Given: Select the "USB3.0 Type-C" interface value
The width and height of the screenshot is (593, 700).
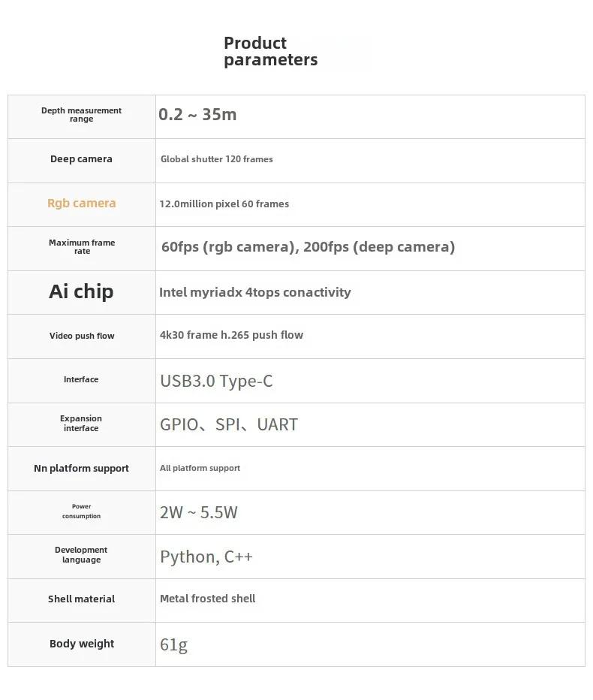Looking at the screenshot, I should (216, 381).
